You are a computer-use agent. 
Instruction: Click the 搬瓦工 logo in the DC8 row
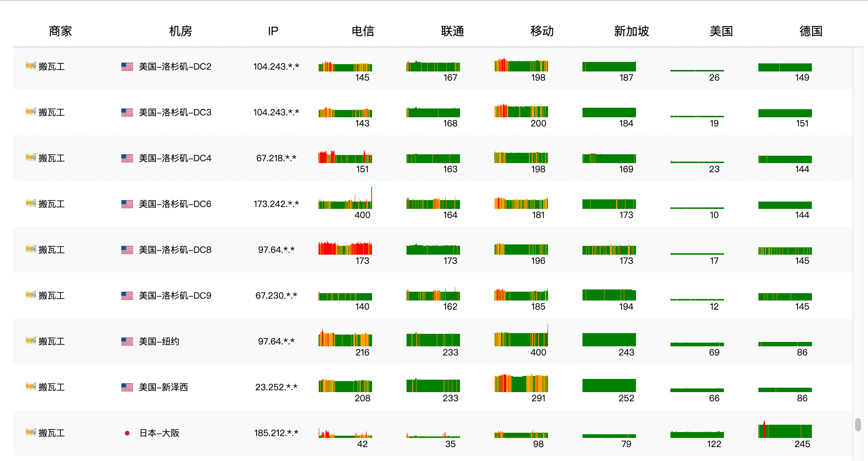[x=31, y=249]
